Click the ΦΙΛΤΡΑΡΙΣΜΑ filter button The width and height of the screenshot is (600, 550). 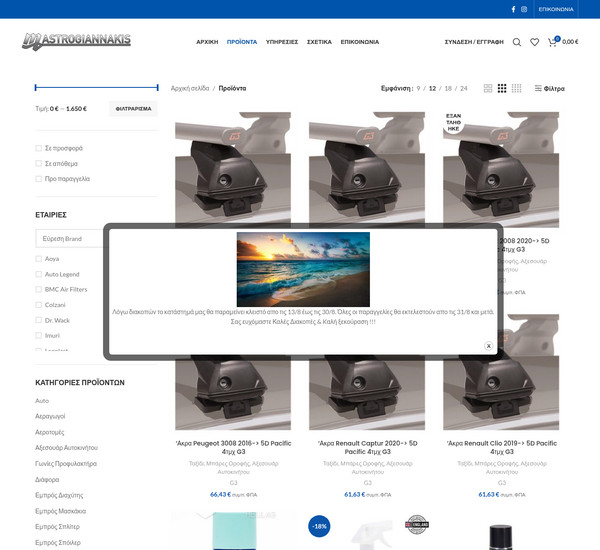[x=133, y=109]
